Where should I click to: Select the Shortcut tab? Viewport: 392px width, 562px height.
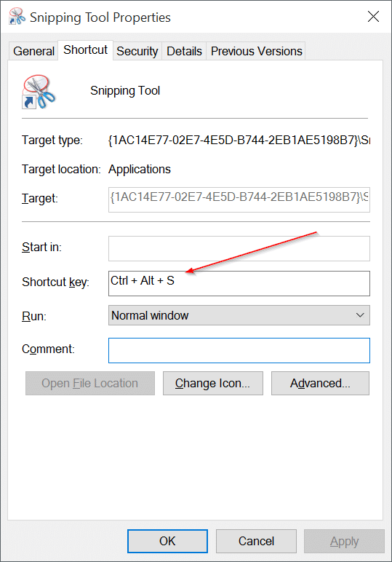click(x=86, y=50)
